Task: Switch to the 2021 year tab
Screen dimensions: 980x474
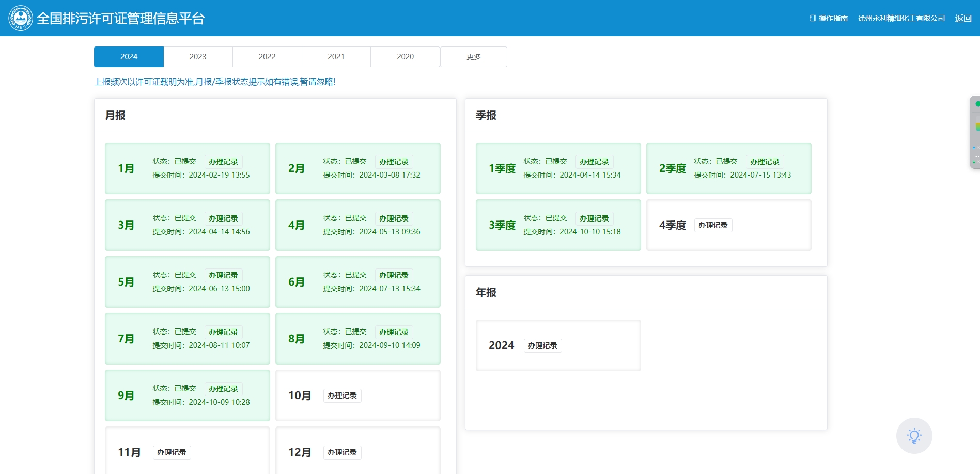Action: pyautogui.click(x=336, y=57)
